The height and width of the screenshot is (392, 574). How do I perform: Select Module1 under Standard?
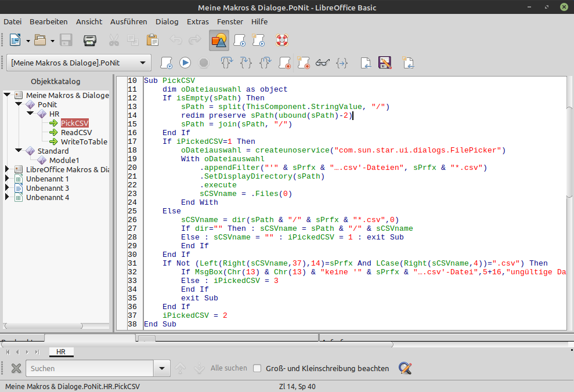[64, 160]
